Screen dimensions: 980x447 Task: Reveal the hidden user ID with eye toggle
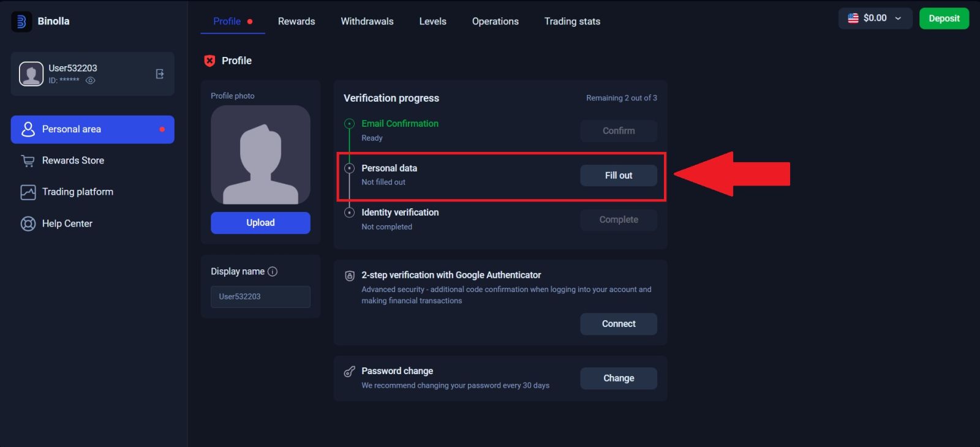(x=90, y=80)
